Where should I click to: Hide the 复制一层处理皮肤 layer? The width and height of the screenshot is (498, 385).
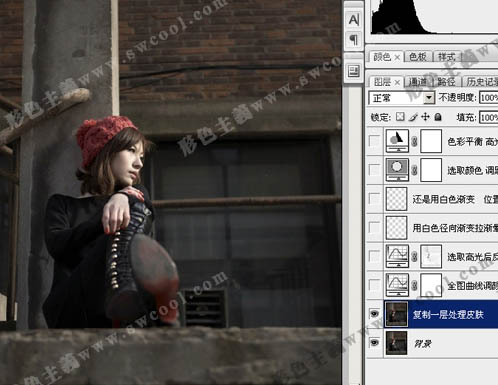(374, 314)
